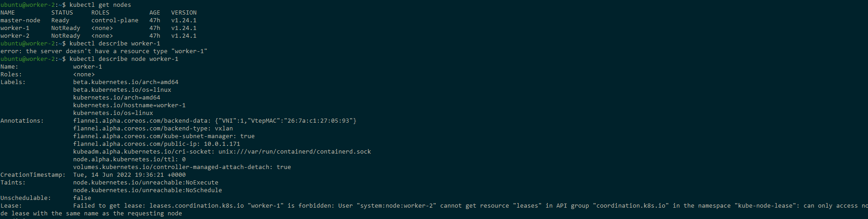Image resolution: width=868 pixels, height=219 pixels.
Task: Click the AGE column header
Action: coord(155,13)
